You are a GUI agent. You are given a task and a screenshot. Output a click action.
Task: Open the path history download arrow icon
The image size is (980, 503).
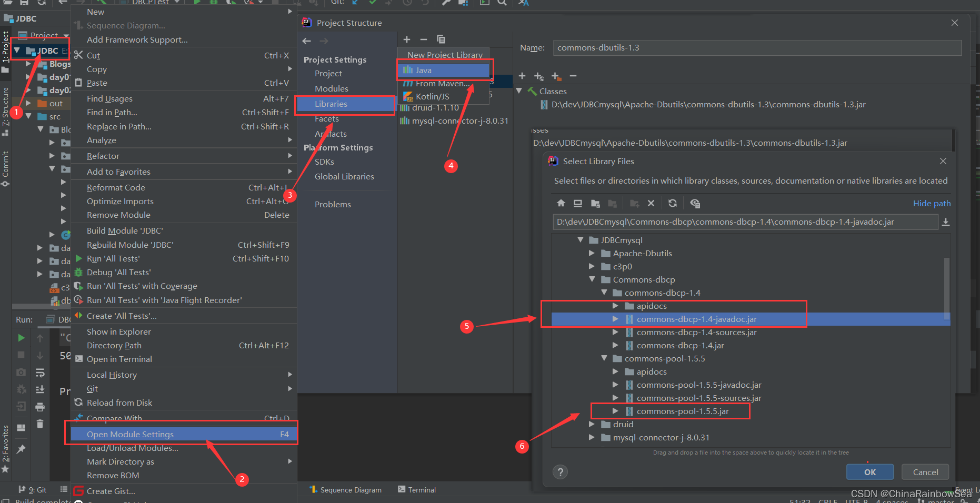(x=946, y=222)
